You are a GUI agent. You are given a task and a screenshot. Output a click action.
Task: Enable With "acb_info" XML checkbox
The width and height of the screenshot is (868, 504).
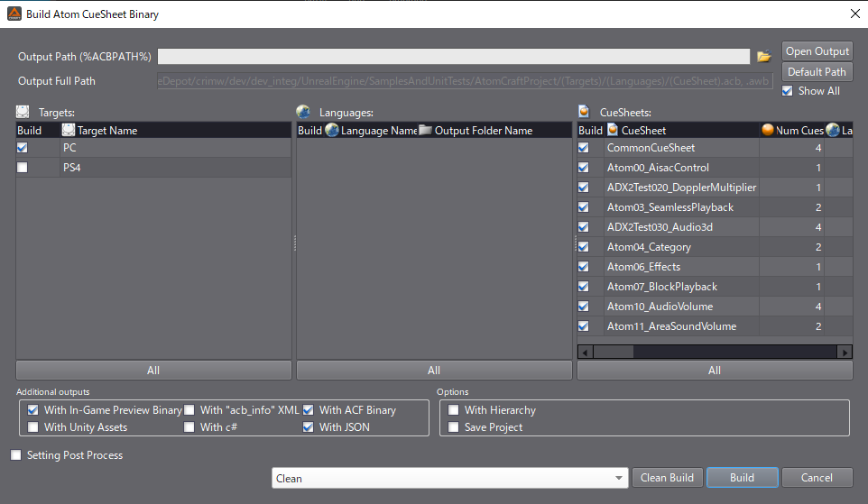click(189, 410)
